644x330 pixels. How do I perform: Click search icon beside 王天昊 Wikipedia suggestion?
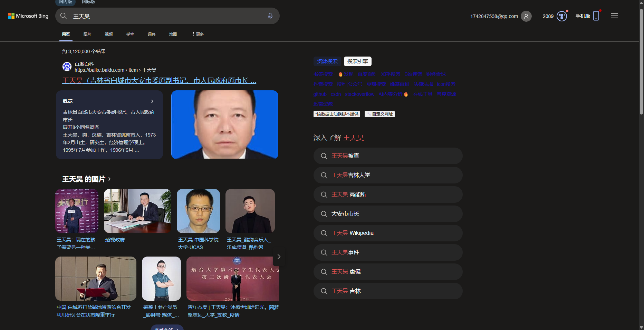point(324,233)
